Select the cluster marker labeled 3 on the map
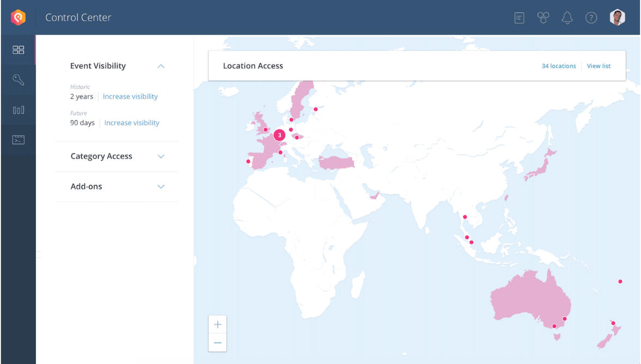This screenshot has width=641, height=364. tap(279, 135)
